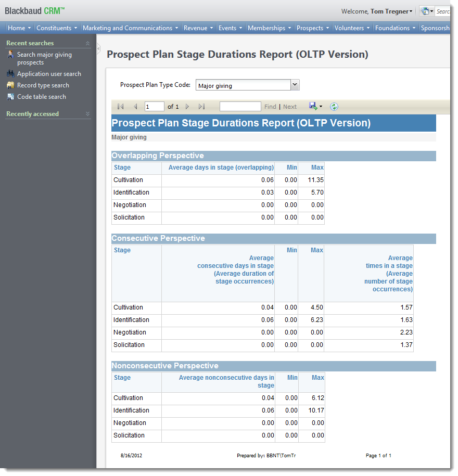The height and width of the screenshot is (476, 458).
Task: Open the Sponsorships menu
Action: pyautogui.click(x=435, y=28)
